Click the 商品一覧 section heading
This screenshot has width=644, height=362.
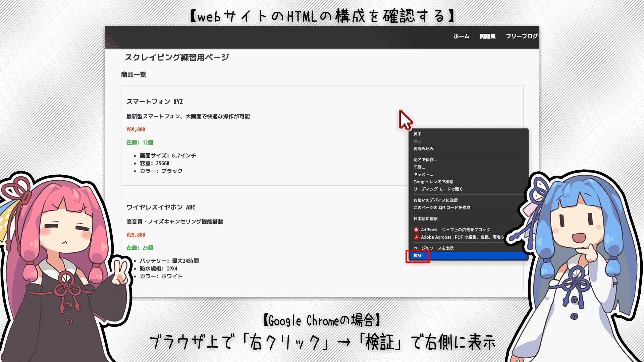[x=133, y=74]
